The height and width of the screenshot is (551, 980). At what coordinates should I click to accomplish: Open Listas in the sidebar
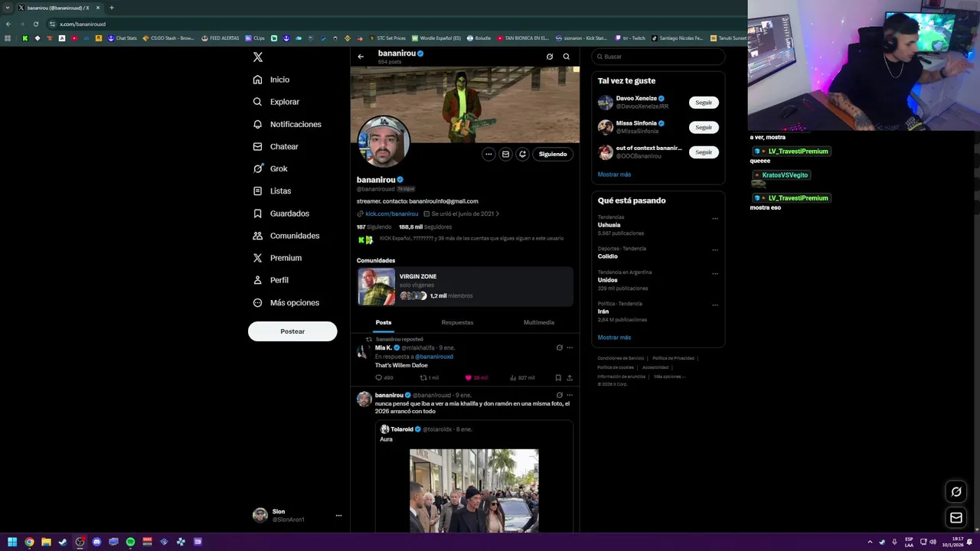click(272, 191)
